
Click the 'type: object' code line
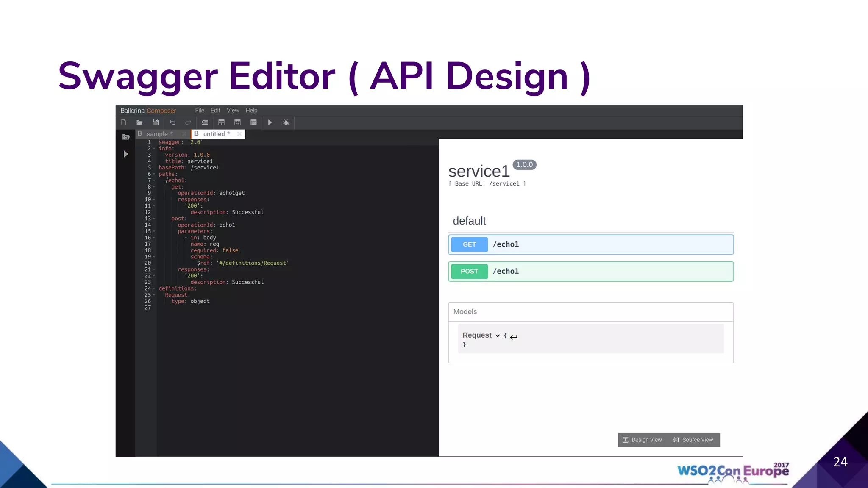click(190, 301)
